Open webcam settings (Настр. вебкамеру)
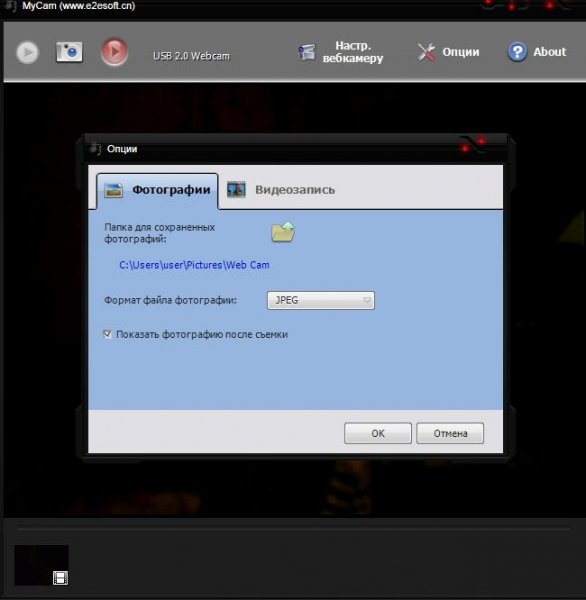The image size is (586, 600). (341, 52)
